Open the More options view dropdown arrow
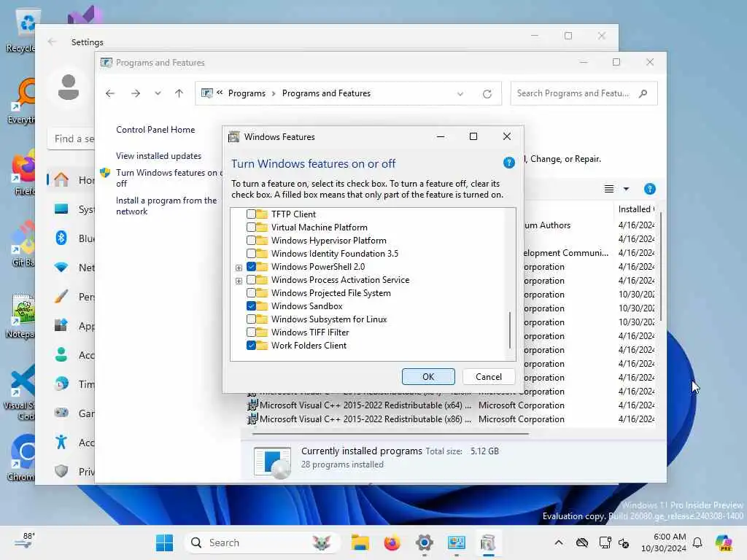Image resolution: width=747 pixels, height=560 pixels. click(627, 189)
